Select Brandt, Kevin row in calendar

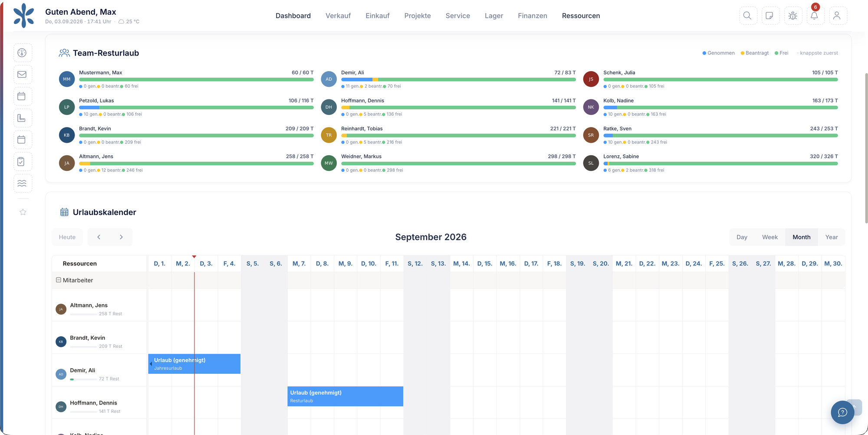[99, 337]
